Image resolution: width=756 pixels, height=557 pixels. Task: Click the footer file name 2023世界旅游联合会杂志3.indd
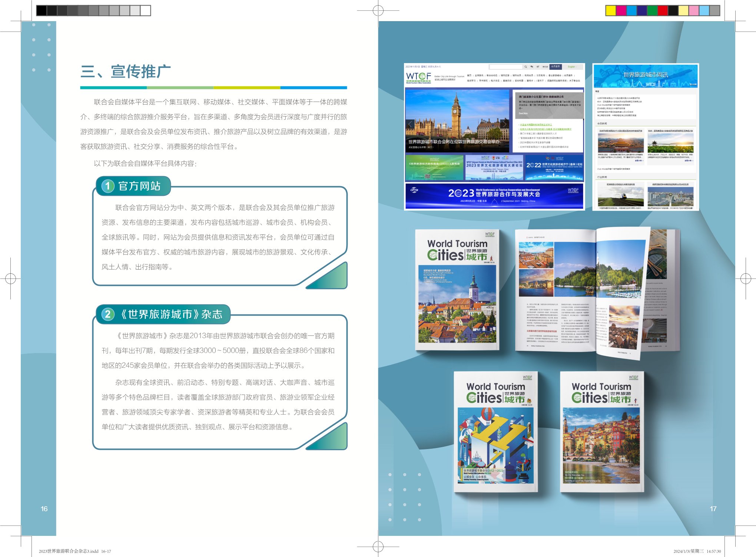point(69,551)
